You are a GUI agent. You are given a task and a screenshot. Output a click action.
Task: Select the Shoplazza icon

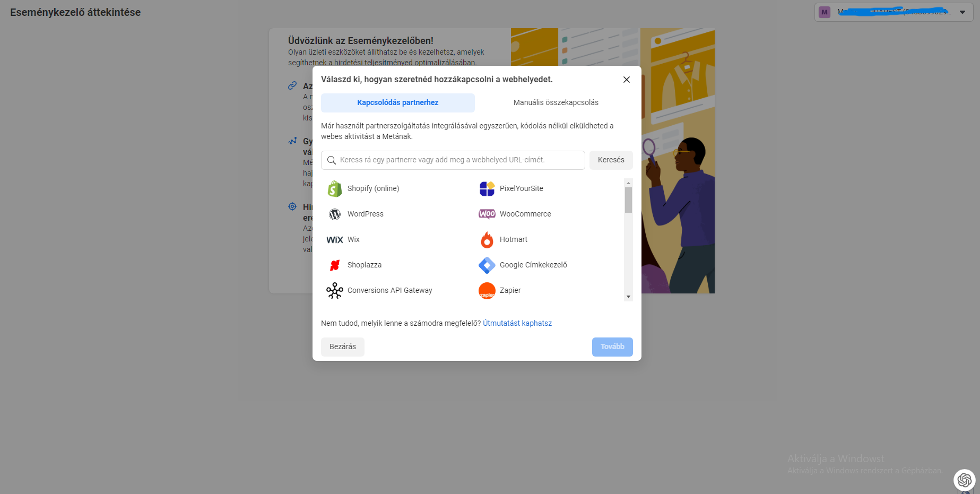[335, 265]
